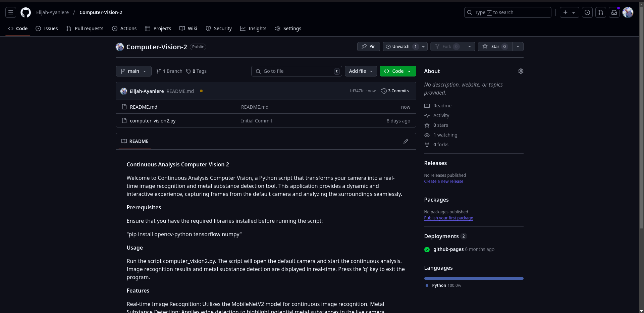Open the Python 100.0% language link
644x313 pixels.
tap(443, 285)
